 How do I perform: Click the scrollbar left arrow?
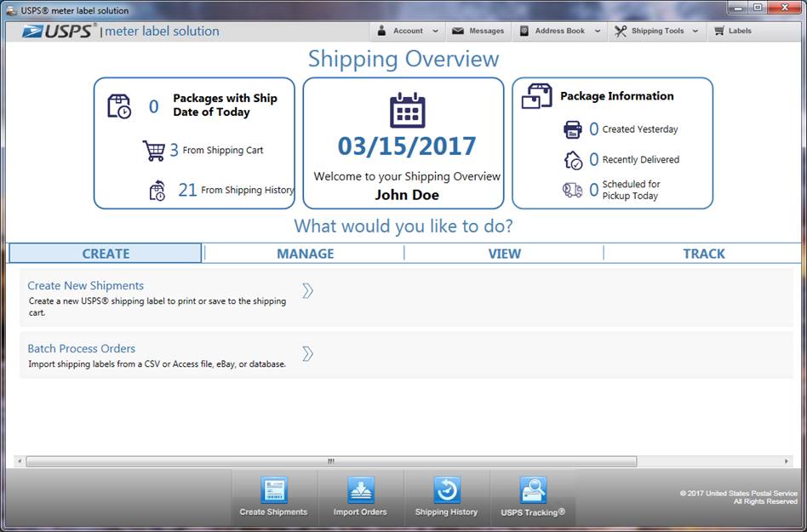click(20, 461)
